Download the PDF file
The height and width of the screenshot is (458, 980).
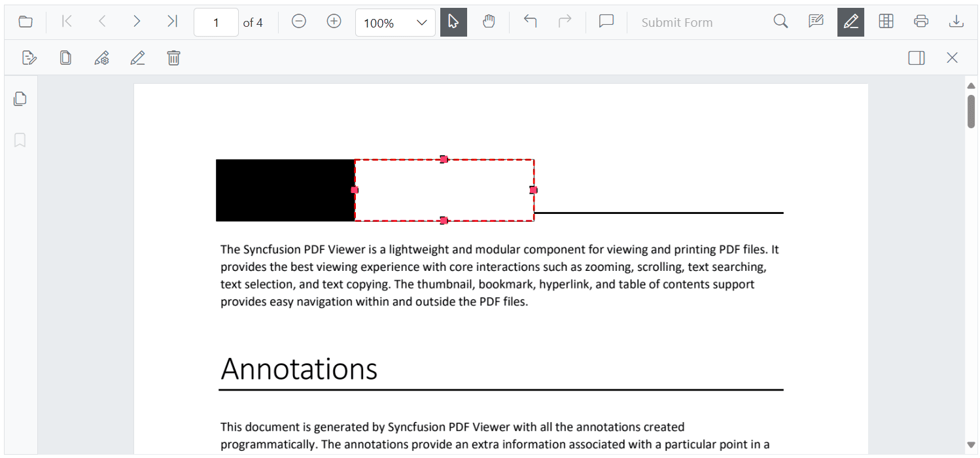(956, 22)
